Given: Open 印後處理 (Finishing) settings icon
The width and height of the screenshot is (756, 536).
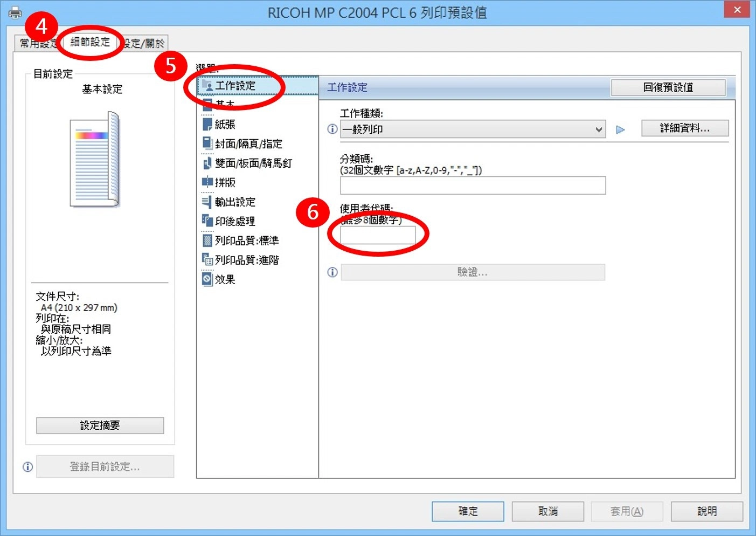Looking at the screenshot, I should pyautogui.click(x=207, y=221).
